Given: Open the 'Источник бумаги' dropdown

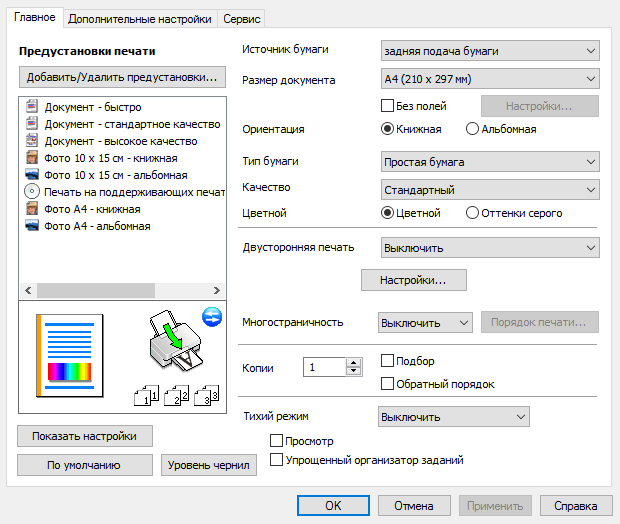Looking at the screenshot, I should click(x=490, y=51).
